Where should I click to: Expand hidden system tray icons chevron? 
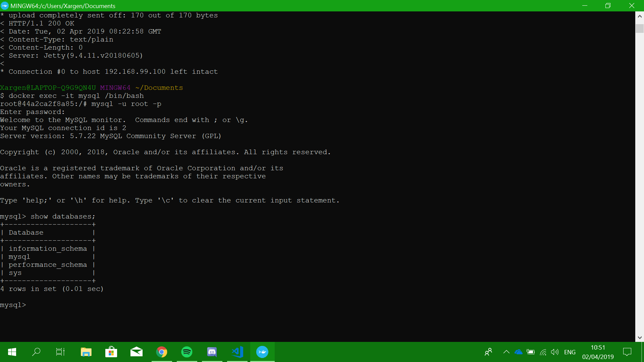(506, 352)
